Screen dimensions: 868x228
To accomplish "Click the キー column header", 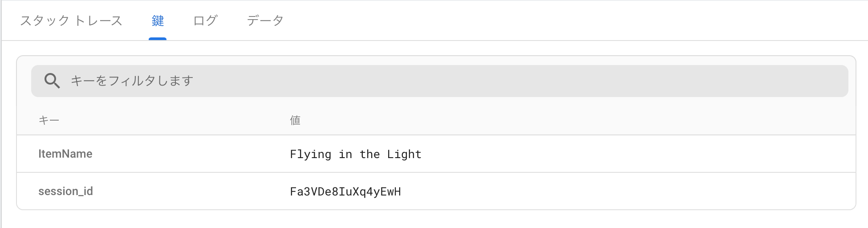I will point(49,120).
